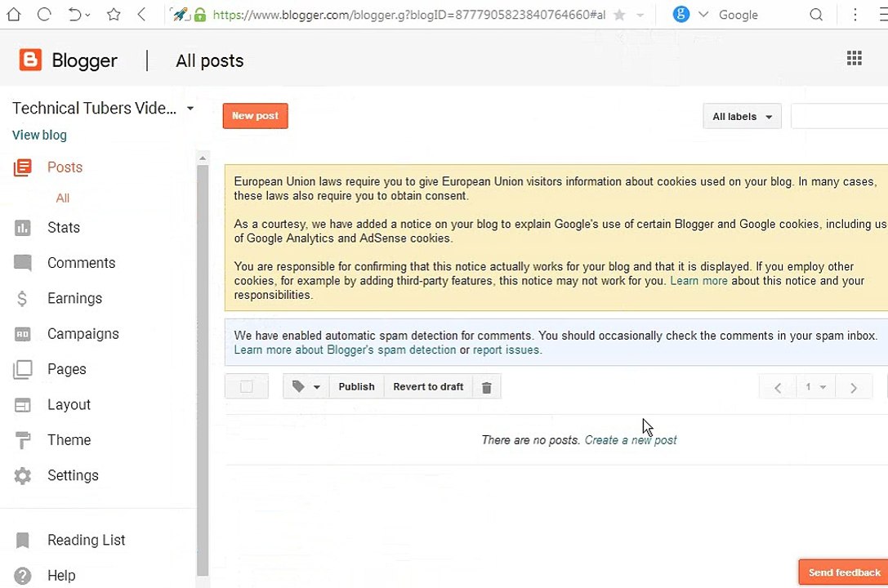Click the trash delete icon
The image size is (888, 588).
(486, 388)
